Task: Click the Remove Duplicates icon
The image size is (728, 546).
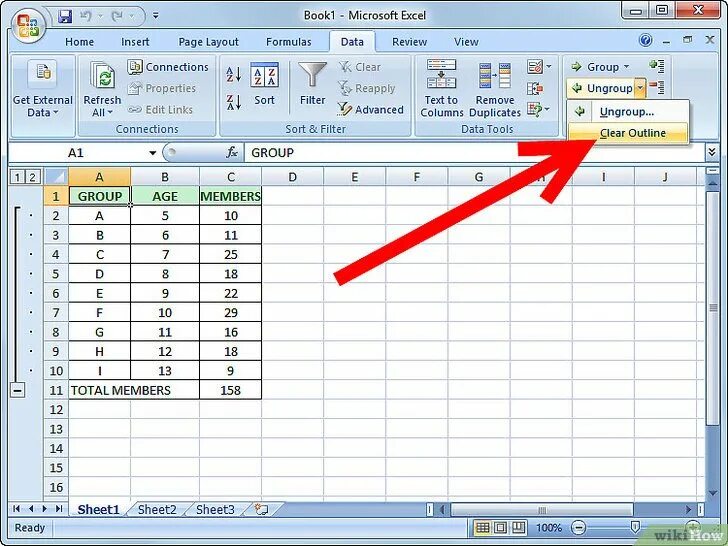Action: [495, 75]
